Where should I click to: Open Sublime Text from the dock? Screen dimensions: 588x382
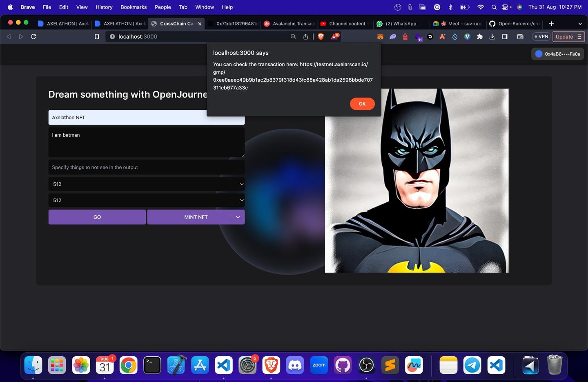tap(390, 365)
